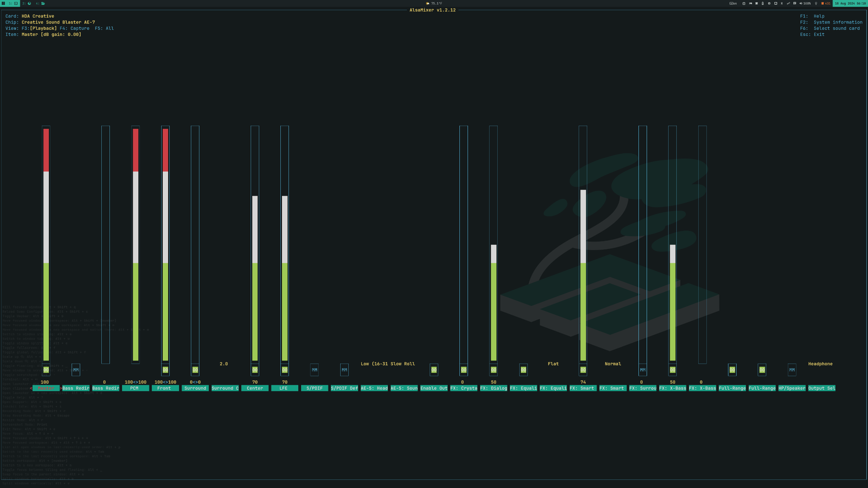The height and width of the screenshot is (488, 868).
Task: Click the Front volume slider bar
Action: 165,244
